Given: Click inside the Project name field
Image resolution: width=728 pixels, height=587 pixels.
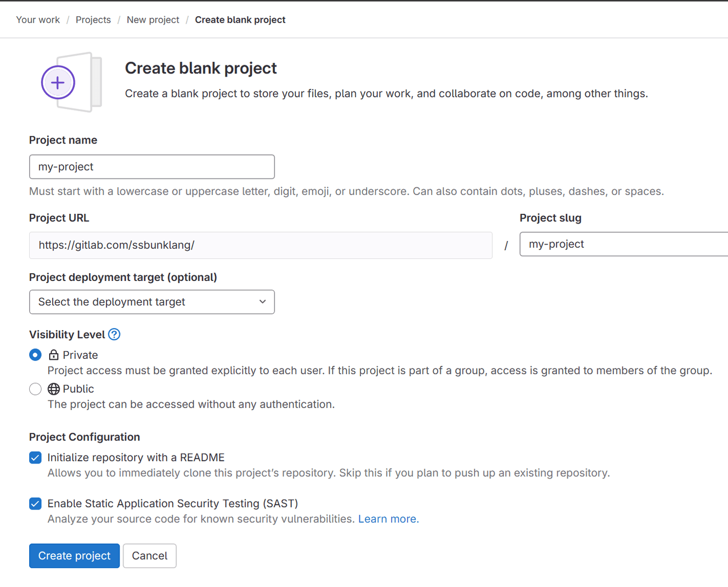Looking at the screenshot, I should click(x=152, y=167).
